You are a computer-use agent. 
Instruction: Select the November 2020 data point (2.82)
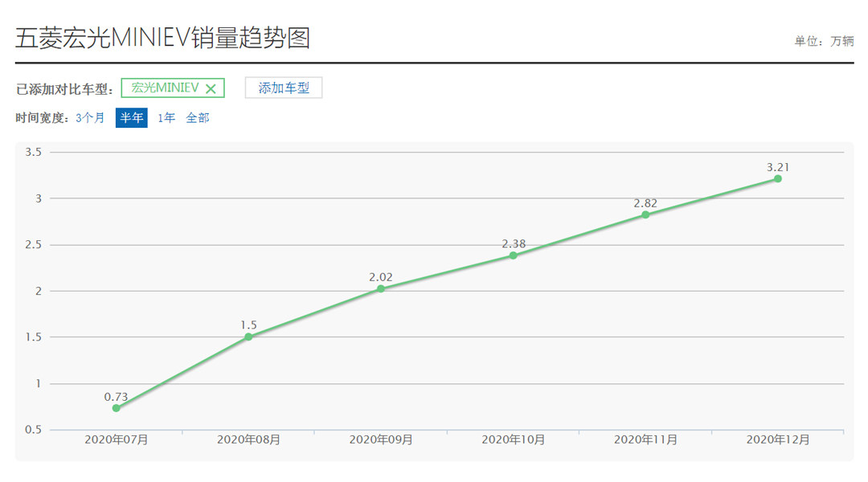click(645, 214)
